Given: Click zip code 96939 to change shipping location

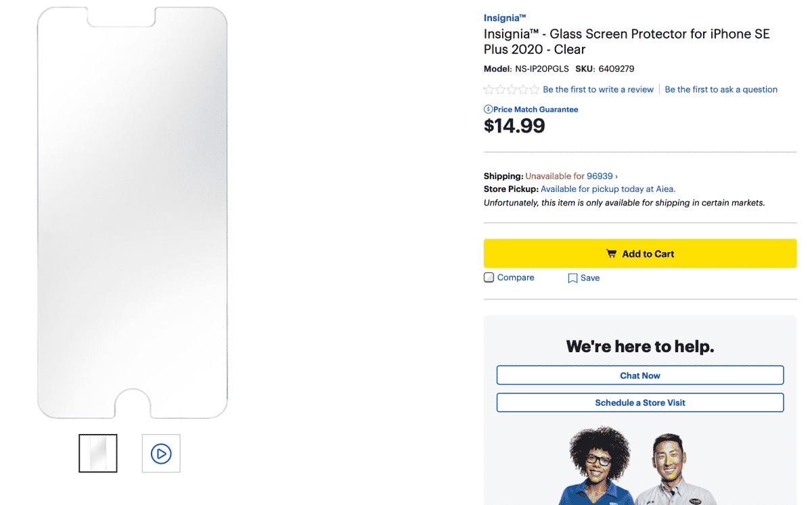Looking at the screenshot, I should point(598,176).
